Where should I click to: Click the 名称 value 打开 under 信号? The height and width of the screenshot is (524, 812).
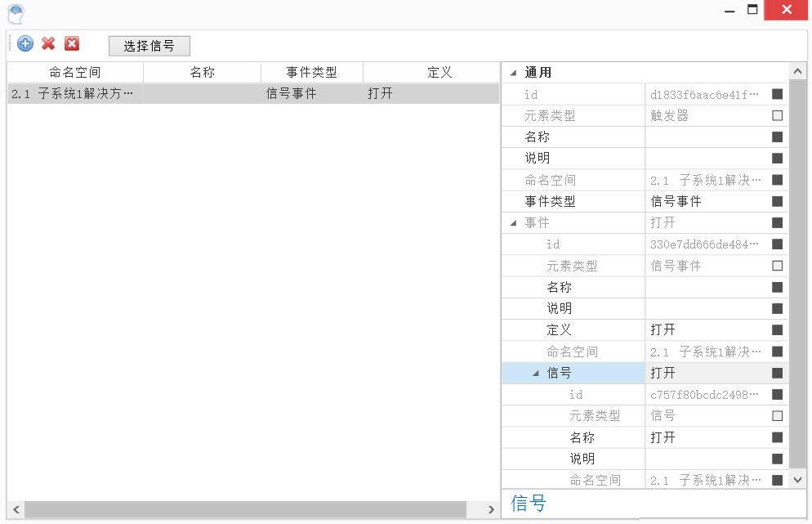click(663, 437)
